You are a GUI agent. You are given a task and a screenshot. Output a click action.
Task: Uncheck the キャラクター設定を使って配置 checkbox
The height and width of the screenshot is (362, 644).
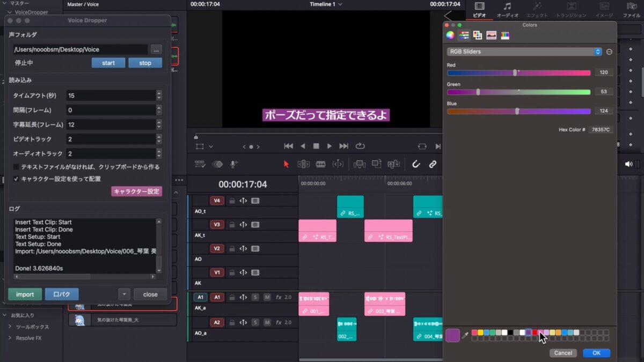[x=16, y=179]
